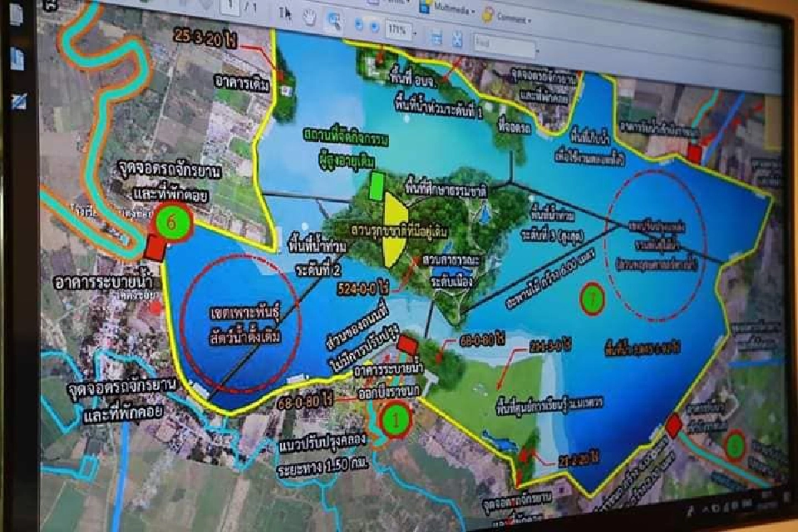Select the text Select tool

click(285, 12)
